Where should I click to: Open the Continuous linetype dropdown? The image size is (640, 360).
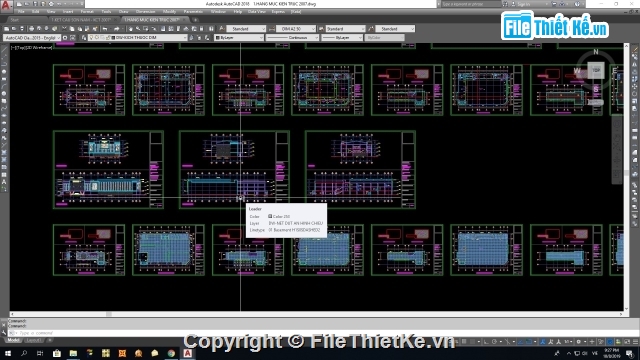pos(292,38)
